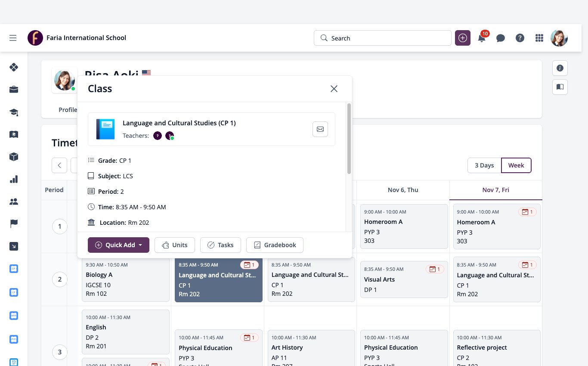588x366 pixels.
Task: Click the CP programme icon in sidebar
Action: pyautogui.click(x=14, y=292)
